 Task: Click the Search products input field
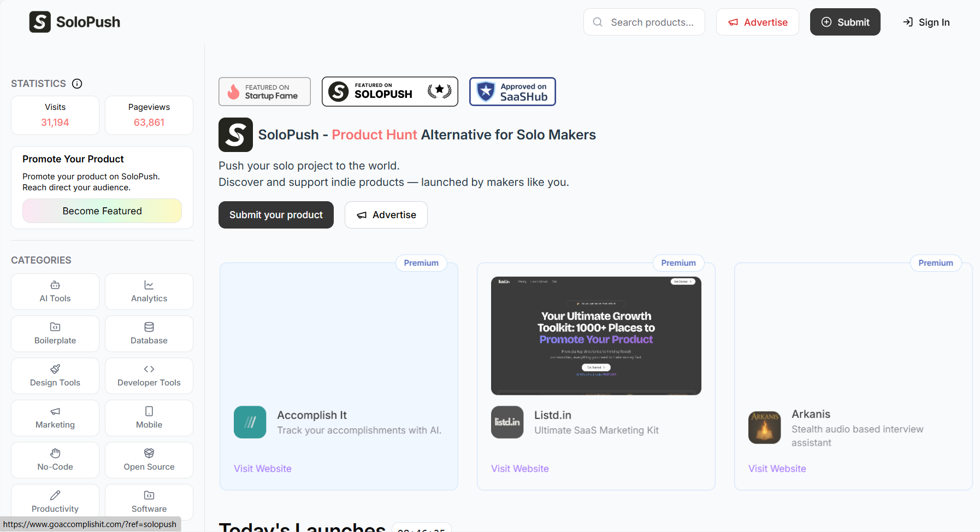coord(645,22)
